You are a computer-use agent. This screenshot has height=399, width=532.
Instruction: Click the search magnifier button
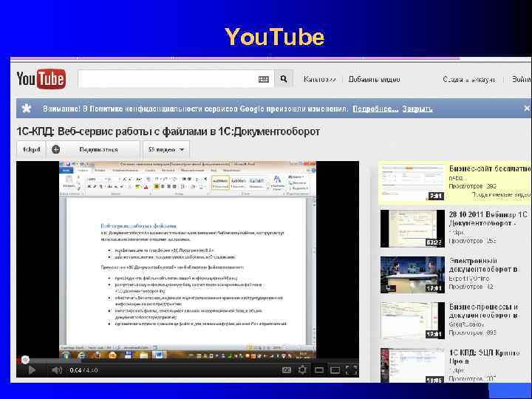tap(284, 79)
